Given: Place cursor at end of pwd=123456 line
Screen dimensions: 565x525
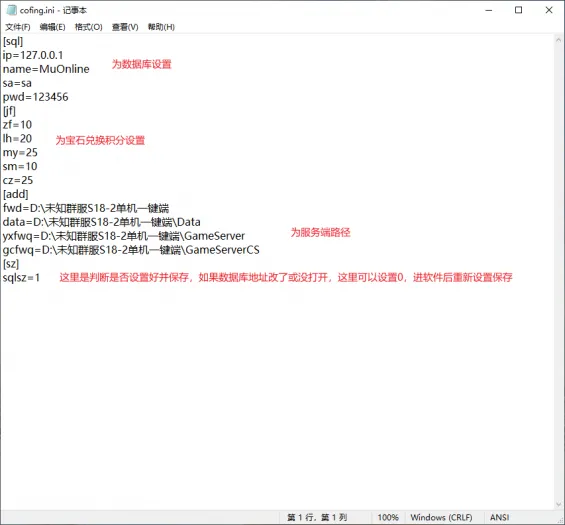Looking at the screenshot, I should pos(68,97).
